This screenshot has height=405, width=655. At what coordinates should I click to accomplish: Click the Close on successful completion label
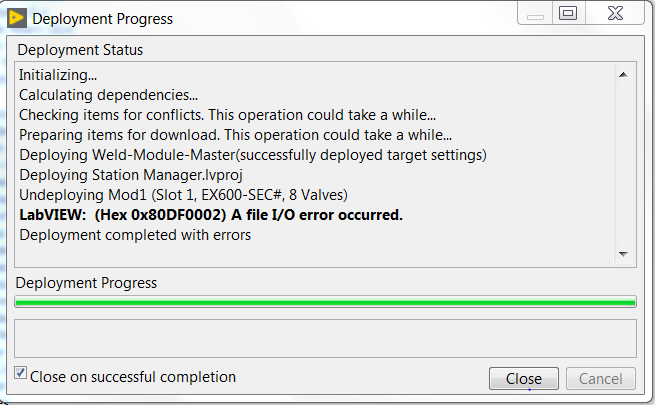point(133,377)
